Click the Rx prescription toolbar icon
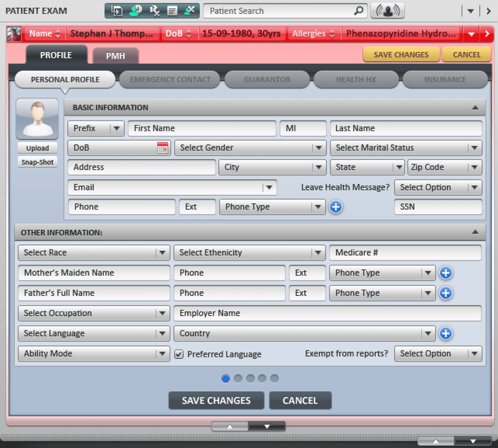Screen dimensions: 498x448 click(155, 10)
